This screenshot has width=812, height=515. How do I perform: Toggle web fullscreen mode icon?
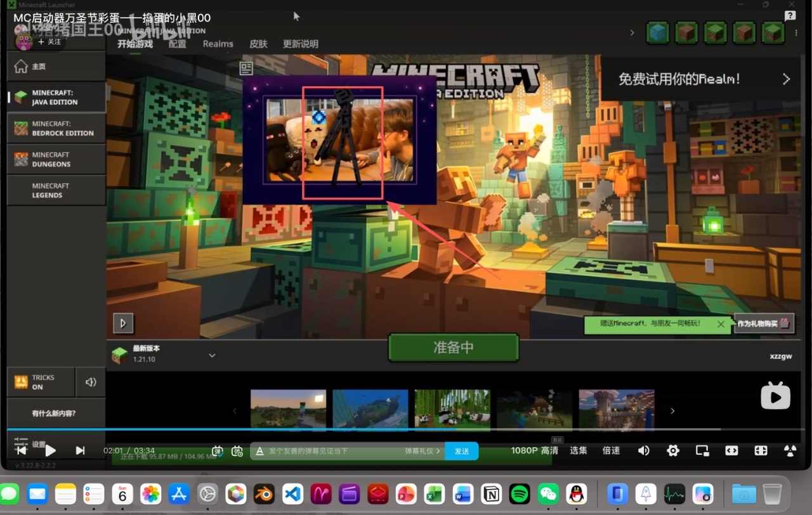[x=761, y=450]
